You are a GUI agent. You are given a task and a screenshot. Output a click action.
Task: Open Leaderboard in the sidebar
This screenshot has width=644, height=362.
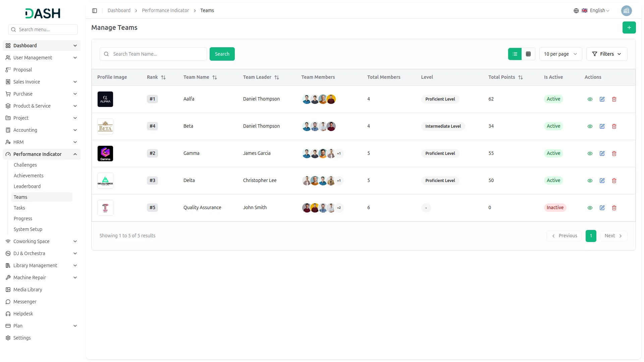coord(27,186)
